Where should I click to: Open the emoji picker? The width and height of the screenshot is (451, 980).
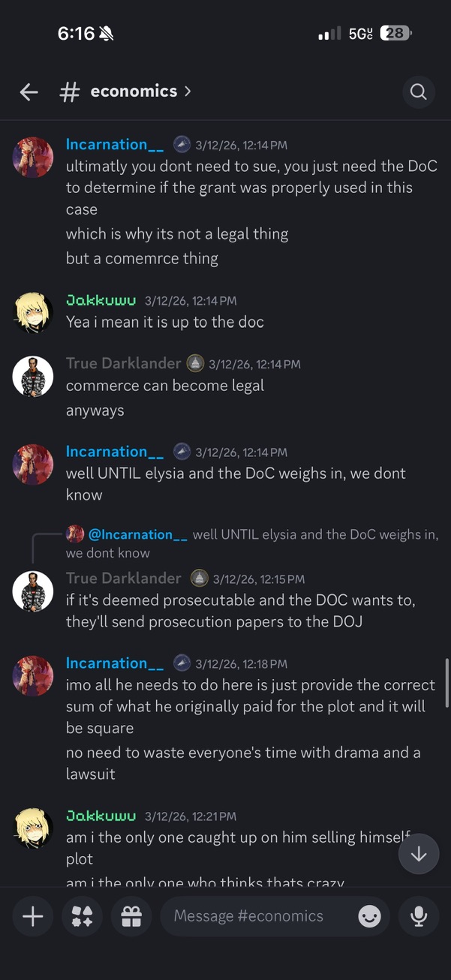[x=369, y=916]
